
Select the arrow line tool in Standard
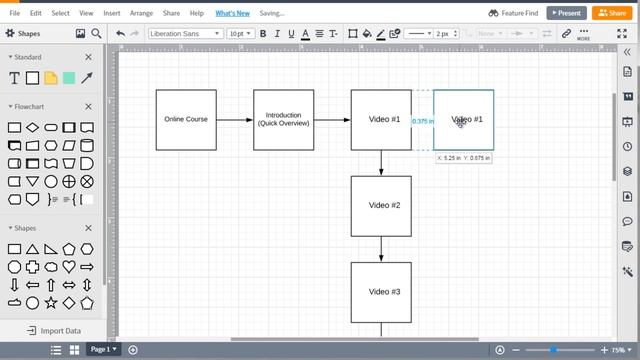click(x=87, y=78)
